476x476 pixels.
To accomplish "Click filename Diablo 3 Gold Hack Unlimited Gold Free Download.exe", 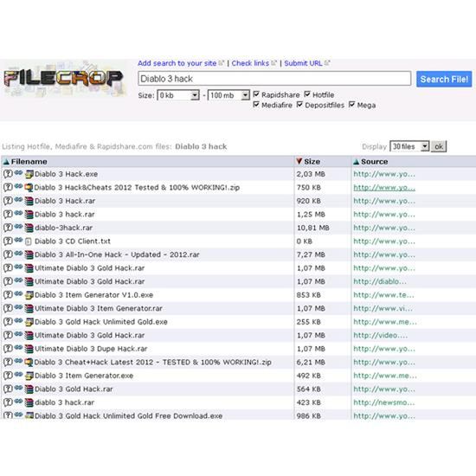I will click(x=129, y=415).
